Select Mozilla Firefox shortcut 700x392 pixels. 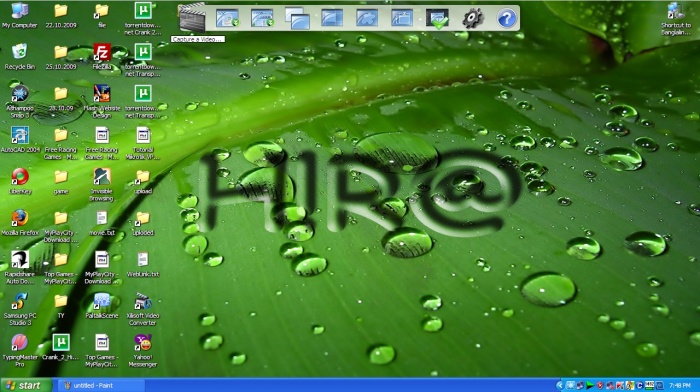(x=19, y=223)
